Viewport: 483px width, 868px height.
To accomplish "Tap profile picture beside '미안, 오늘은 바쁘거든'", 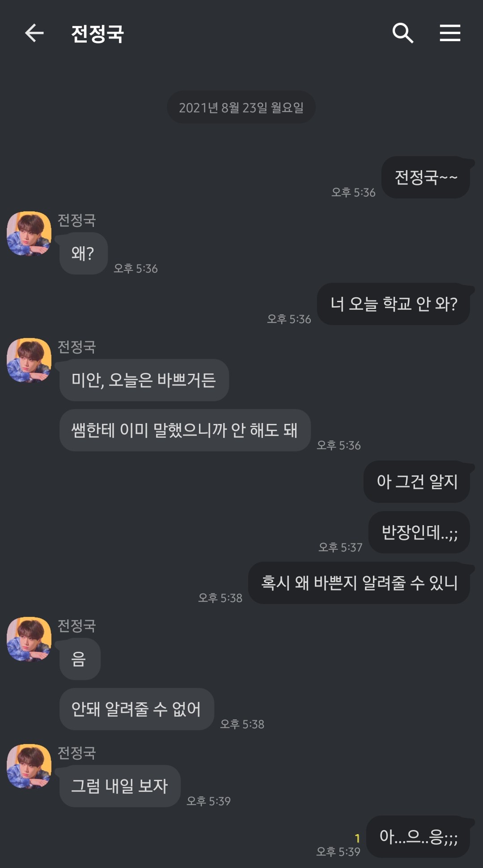I will 29,360.
